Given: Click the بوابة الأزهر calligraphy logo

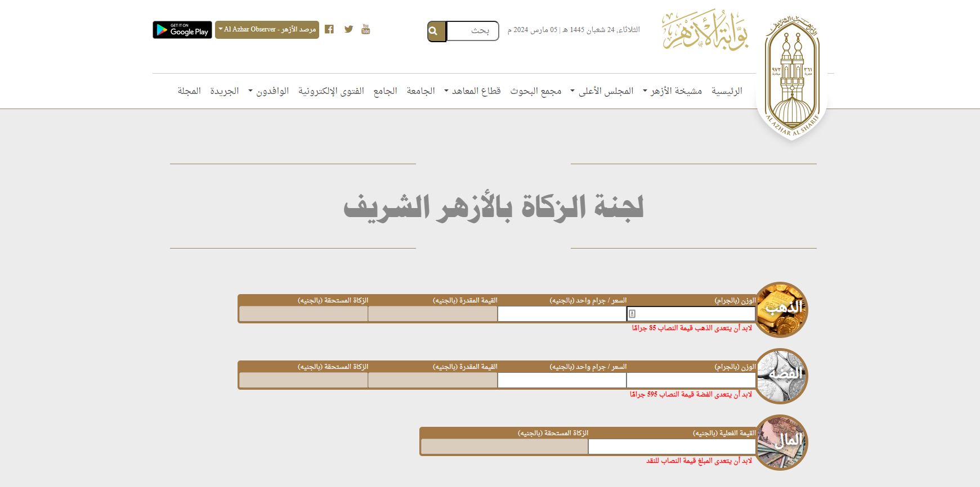Looking at the screenshot, I should 705,30.
